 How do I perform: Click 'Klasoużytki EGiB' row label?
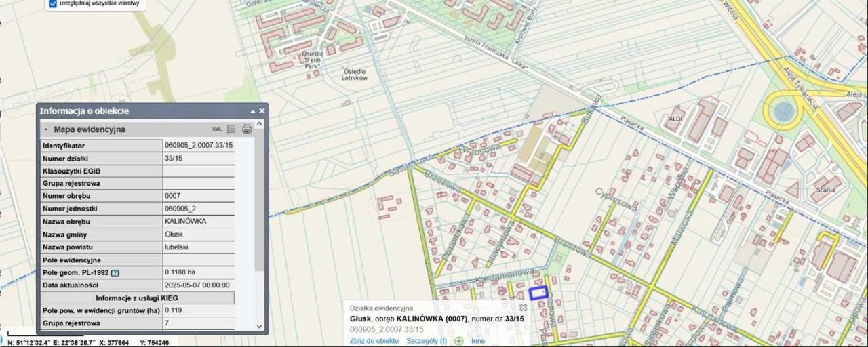coord(71,171)
